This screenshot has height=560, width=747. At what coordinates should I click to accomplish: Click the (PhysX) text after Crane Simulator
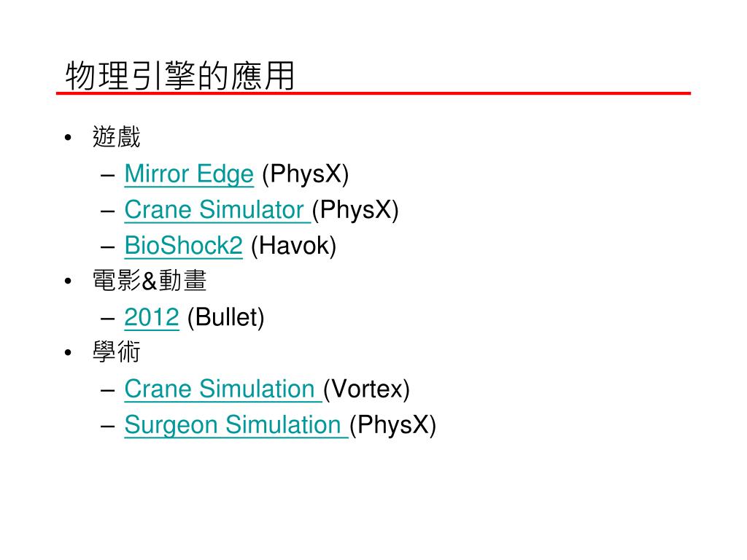(x=355, y=210)
